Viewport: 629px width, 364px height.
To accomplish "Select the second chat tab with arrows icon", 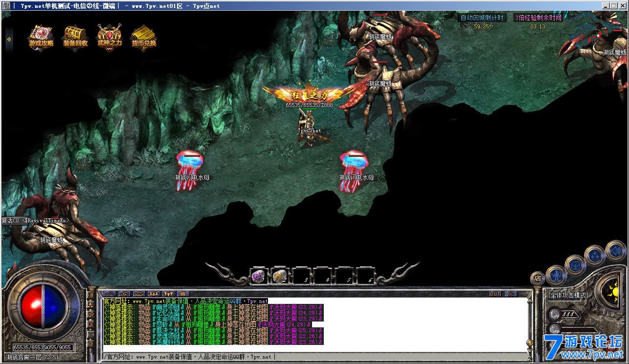I will click(x=124, y=294).
